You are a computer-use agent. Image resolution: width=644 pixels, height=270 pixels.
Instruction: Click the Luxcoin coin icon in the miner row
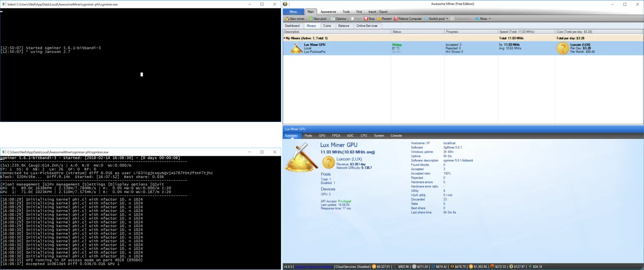point(562,48)
